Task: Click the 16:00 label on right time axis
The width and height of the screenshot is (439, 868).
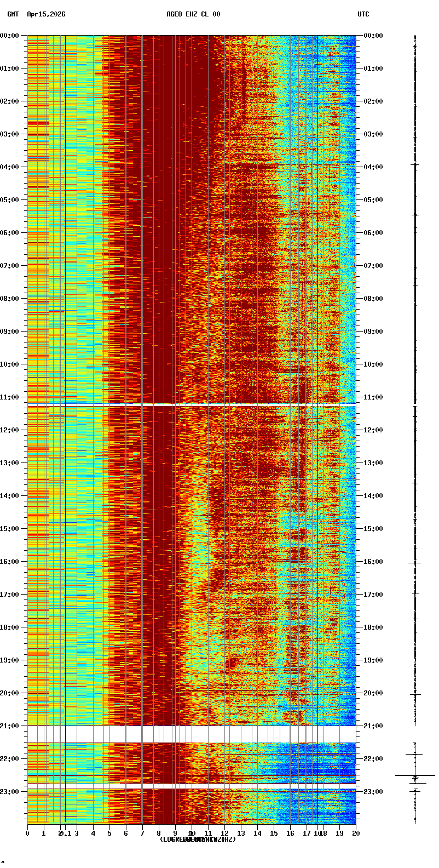Action: coord(373,562)
